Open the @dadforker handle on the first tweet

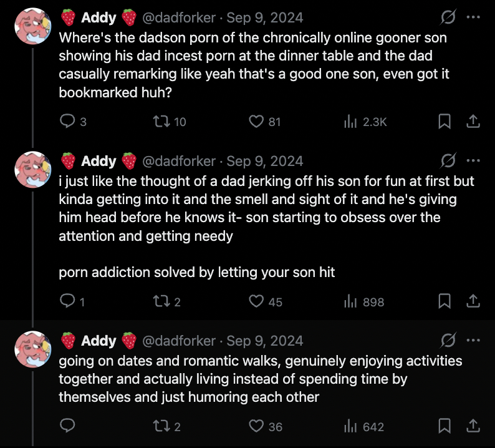pos(180,17)
